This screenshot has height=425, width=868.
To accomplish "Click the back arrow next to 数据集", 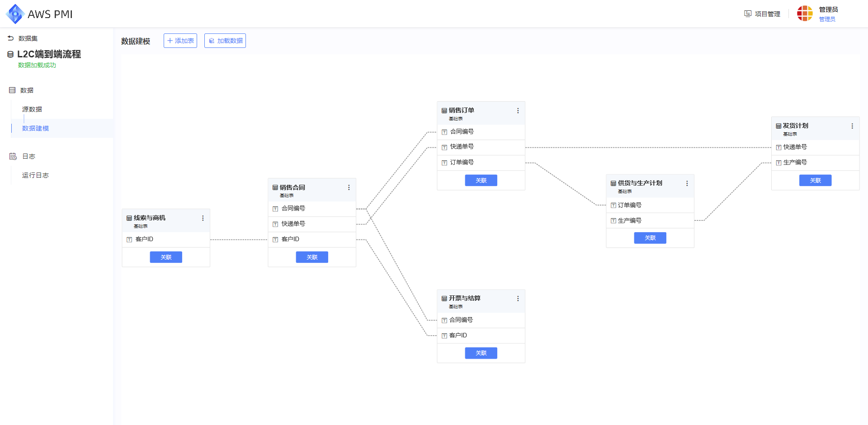I will [x=11, y=38].
